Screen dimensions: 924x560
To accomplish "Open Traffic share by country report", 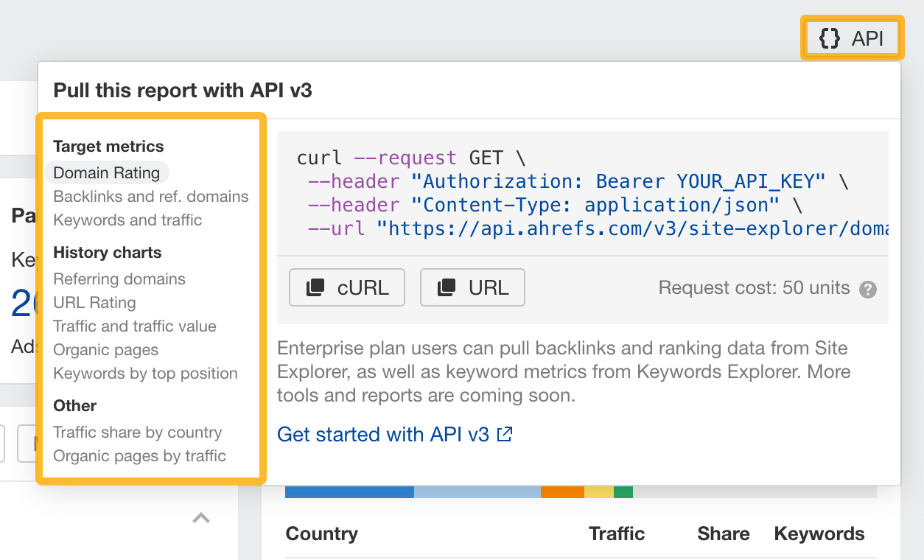I will coord(137,433).
